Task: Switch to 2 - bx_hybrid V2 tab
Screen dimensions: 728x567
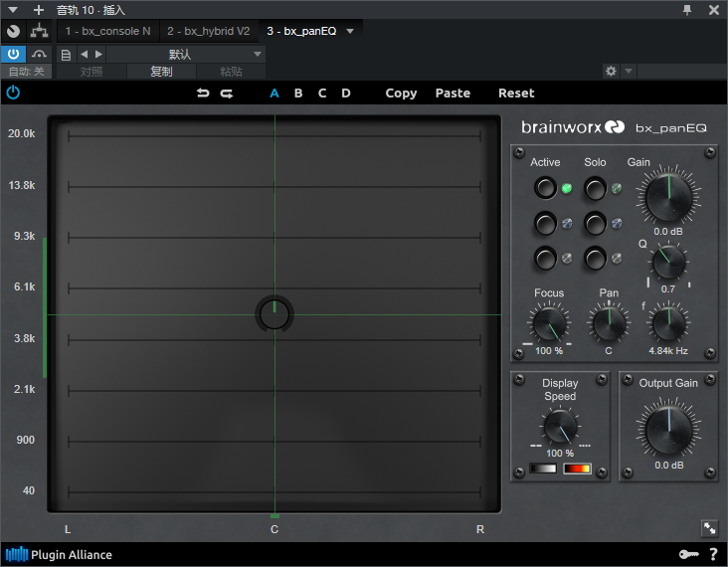Action: (209, 31)
